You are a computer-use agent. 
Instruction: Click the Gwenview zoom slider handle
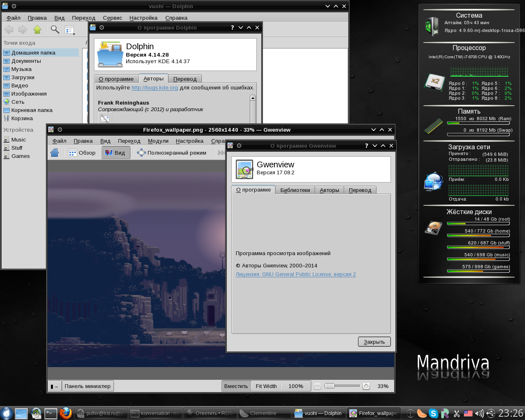(329, 386)
